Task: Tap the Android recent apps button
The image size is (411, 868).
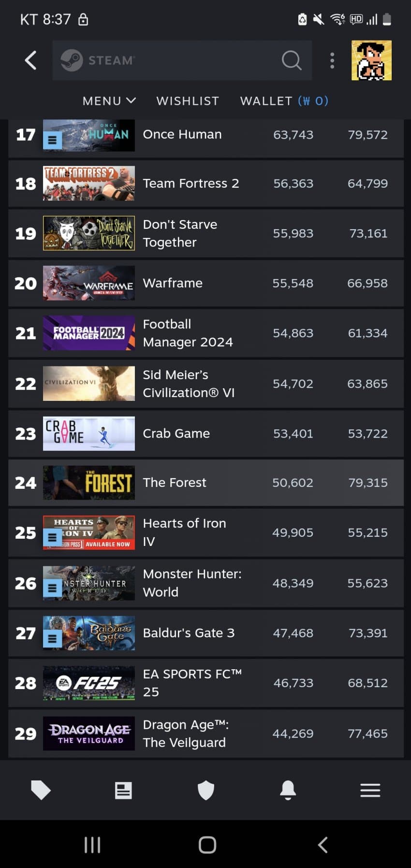Action: (x=92, y=845)
